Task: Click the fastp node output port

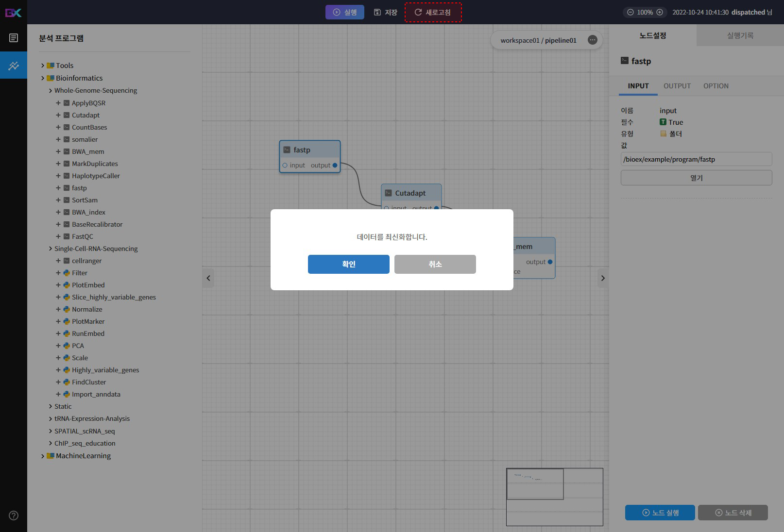Action: pyautogui.click(x=335, y=166)
